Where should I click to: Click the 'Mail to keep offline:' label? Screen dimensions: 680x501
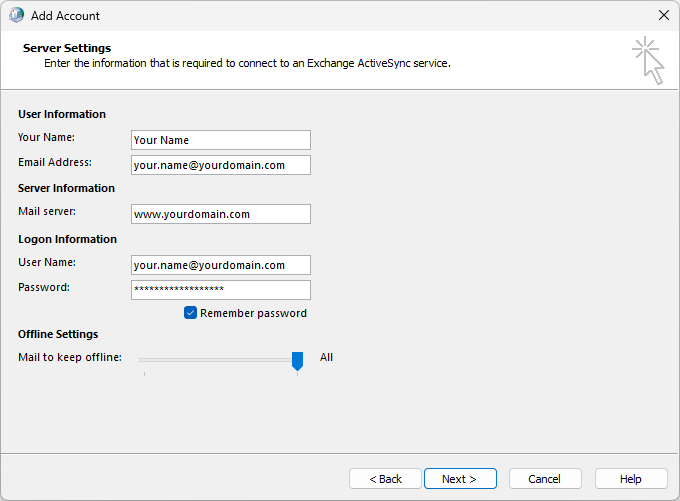click(x=70, y=357)
